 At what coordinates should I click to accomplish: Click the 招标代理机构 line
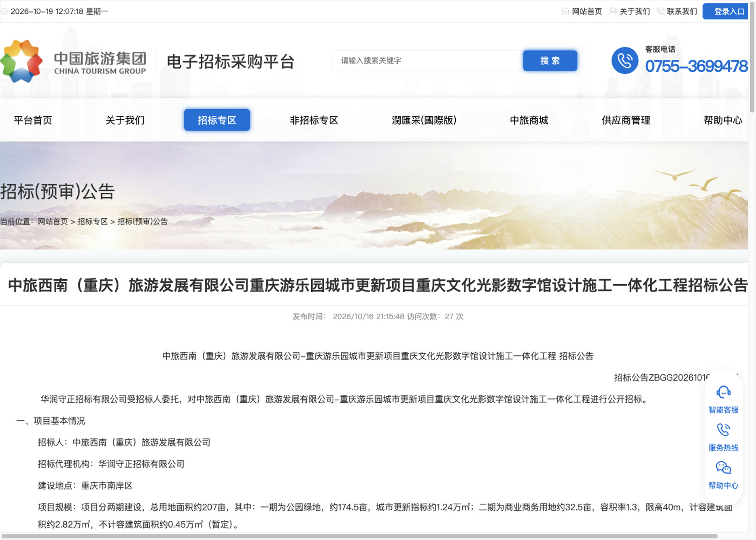111,464
